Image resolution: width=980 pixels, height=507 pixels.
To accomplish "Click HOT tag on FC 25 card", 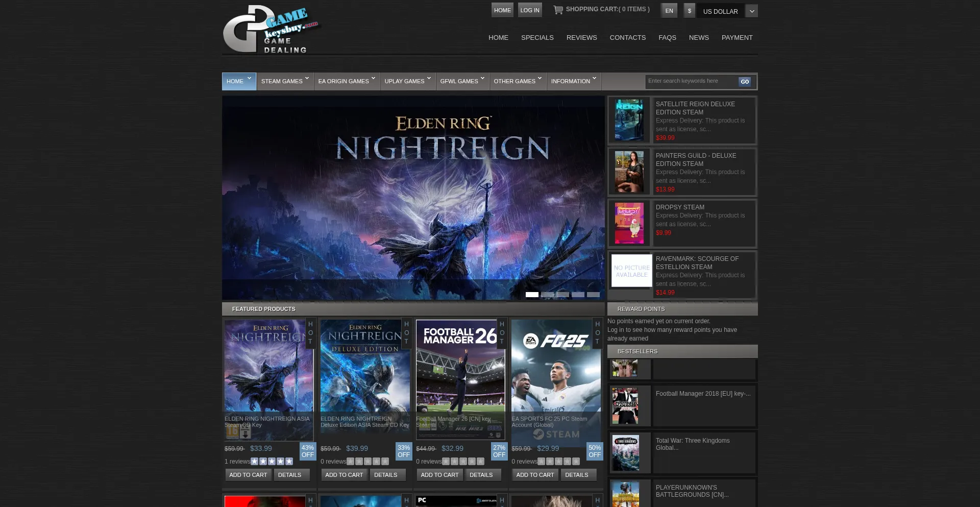I will pos(597,333).
